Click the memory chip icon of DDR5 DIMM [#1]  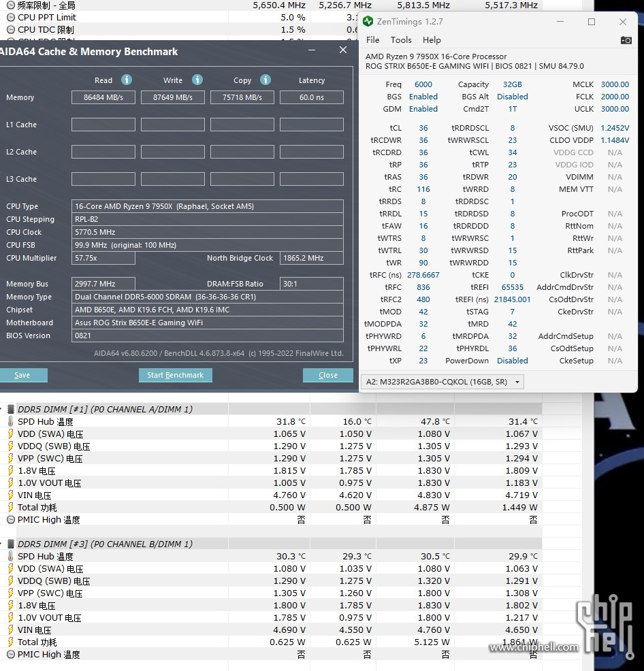coord(11,409)
